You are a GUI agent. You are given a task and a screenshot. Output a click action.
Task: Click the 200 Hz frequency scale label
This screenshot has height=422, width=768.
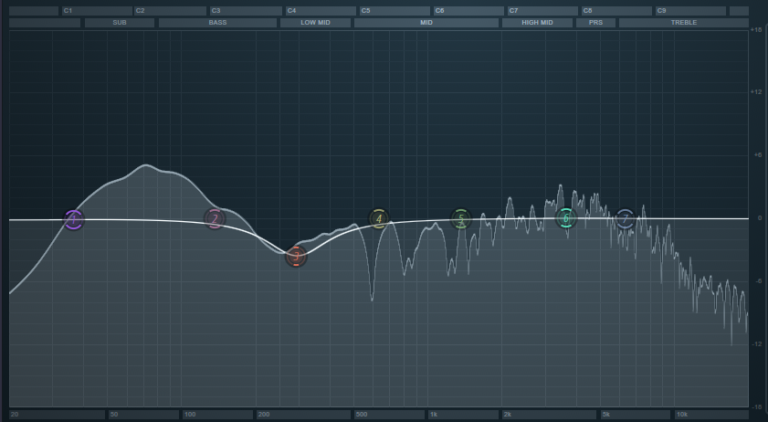pos(265,414)
